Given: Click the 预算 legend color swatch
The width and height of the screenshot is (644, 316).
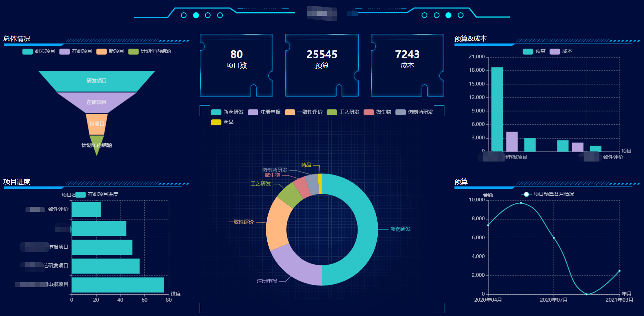Looking at the screenshot, I should coord(528,51).
